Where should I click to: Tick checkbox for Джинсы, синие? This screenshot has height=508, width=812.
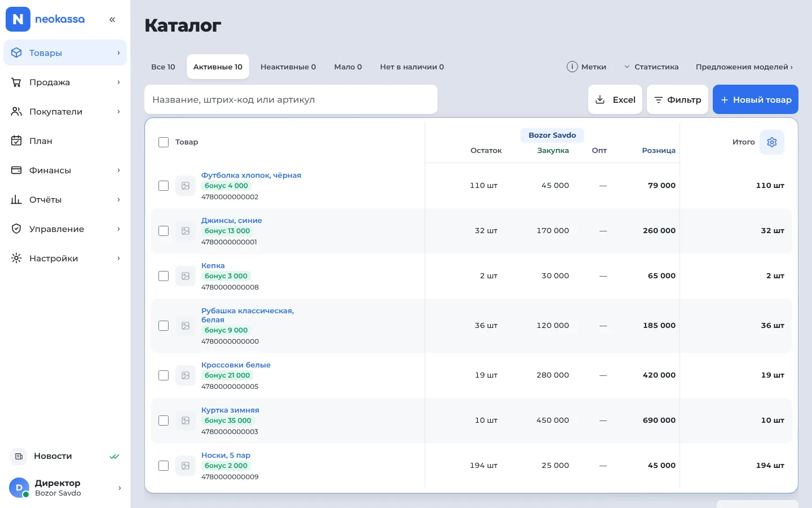[x=164, y=231]
